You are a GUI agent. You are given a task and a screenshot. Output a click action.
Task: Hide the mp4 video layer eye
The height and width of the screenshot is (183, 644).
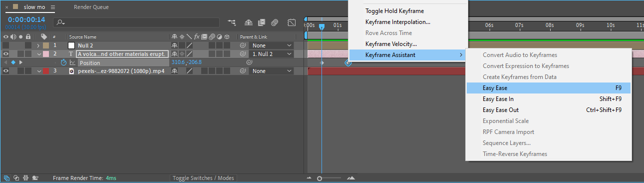tap(6, 71)
